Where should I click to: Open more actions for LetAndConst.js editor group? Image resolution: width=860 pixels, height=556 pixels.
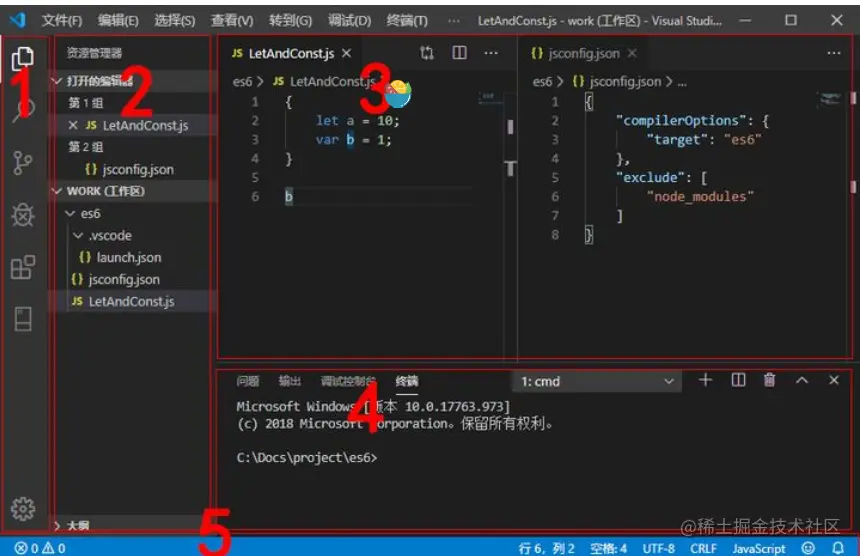coord(491,53)
